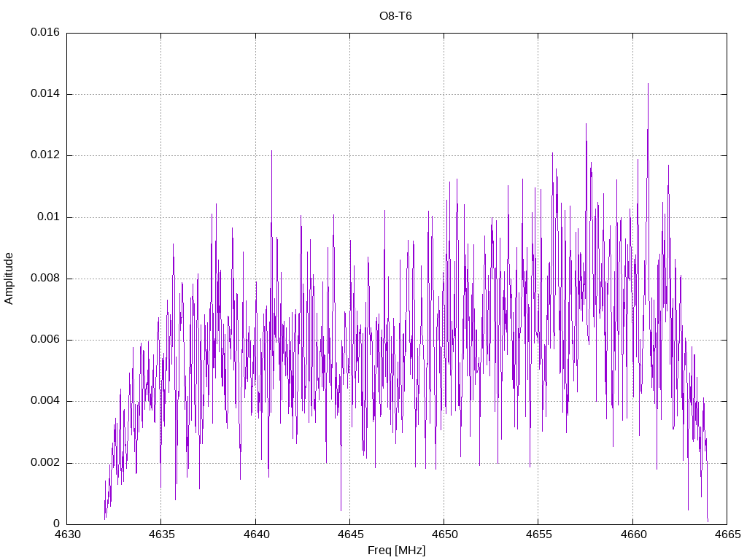Viewport: 747px width, 560px height.
Task: Click x-axis tick label 4660
Action: [633, 534]
